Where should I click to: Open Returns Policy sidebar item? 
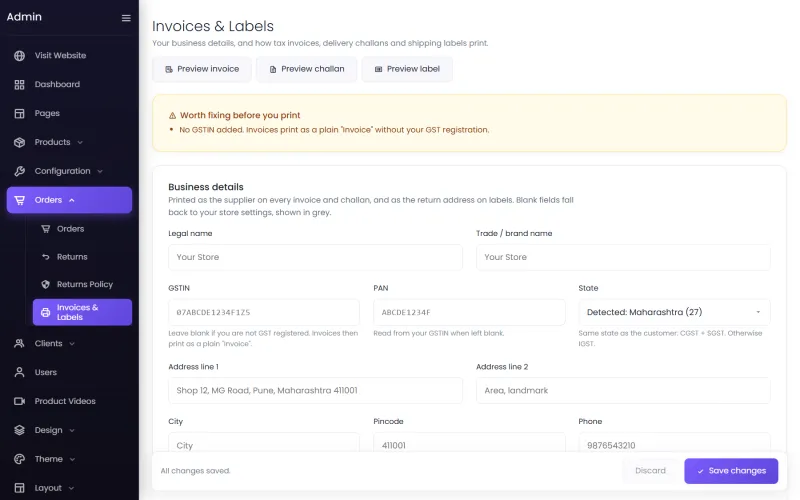point(82,284)
